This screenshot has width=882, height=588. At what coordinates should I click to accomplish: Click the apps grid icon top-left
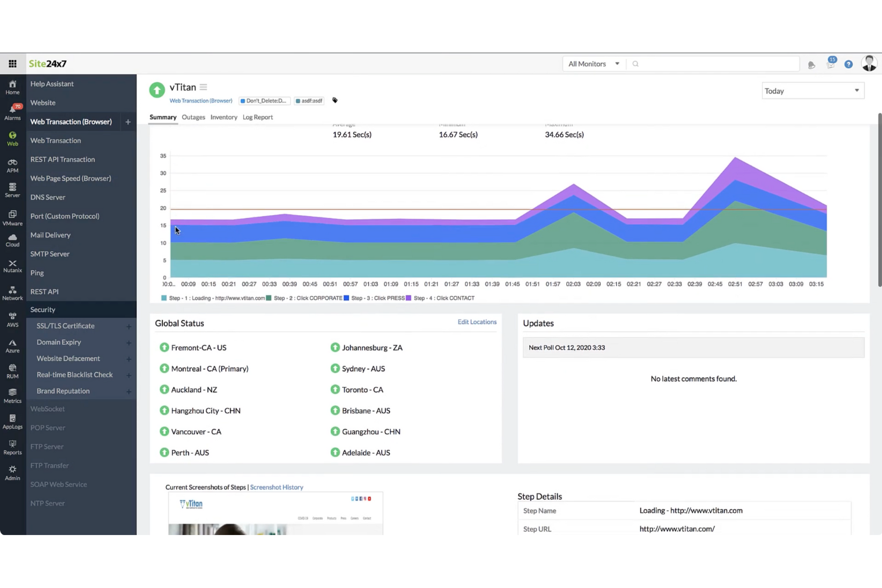tap(13, 64)
